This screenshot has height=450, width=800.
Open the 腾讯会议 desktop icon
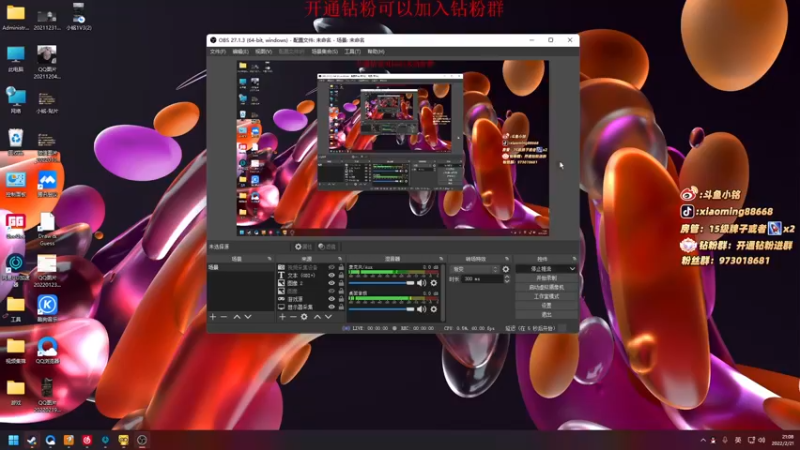[47, 184]
